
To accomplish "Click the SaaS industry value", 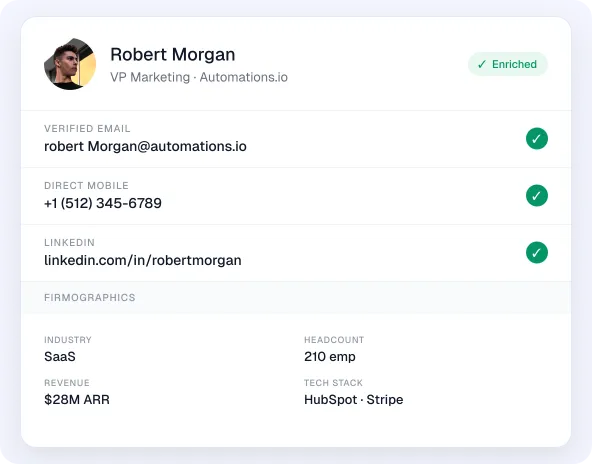I will click(x=60, y=356).
